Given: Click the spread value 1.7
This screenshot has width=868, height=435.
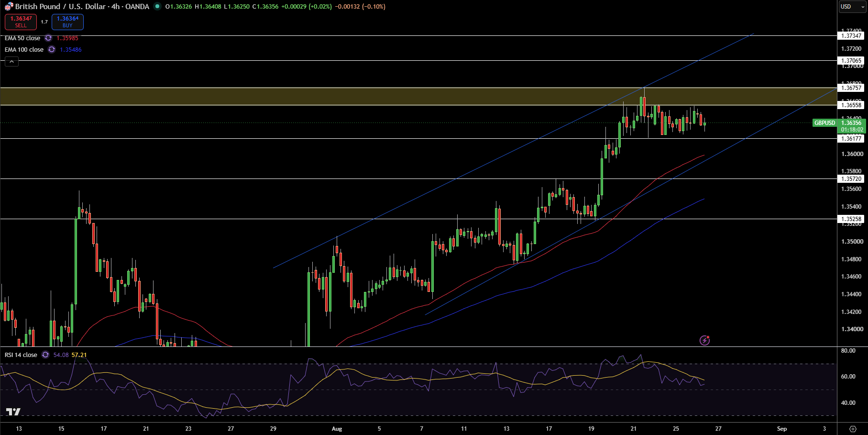Looking at the screenshot, I should 44,22.
